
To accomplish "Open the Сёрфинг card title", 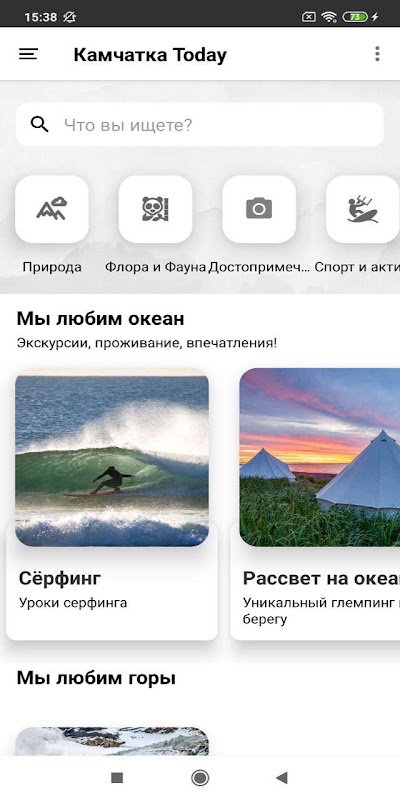I will click(60, 579).
